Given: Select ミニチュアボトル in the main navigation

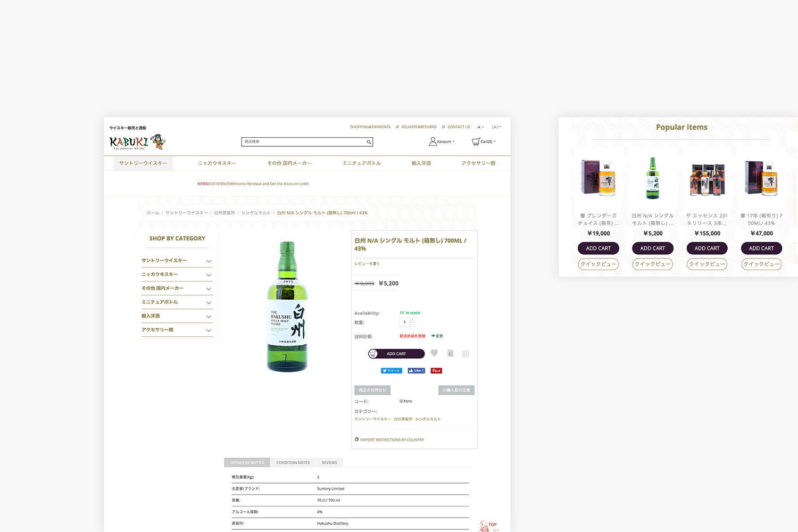Looking at the screenshot, I should click(362, 163).
